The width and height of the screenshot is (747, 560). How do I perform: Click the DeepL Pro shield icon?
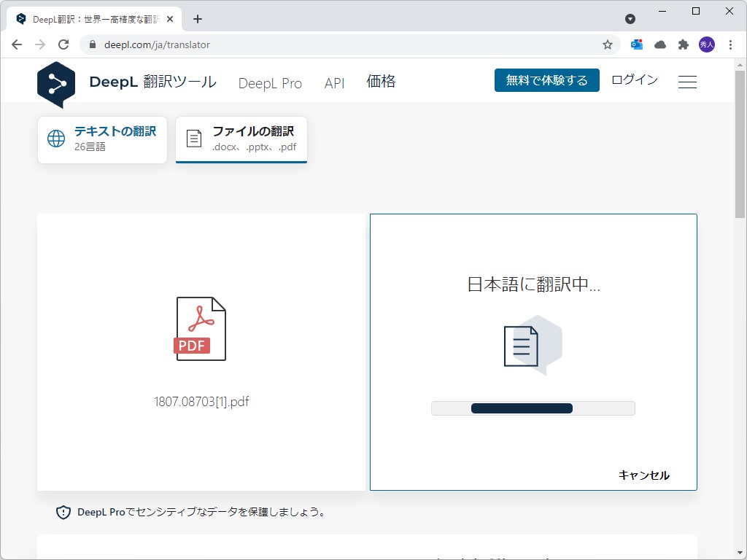(x=63, y=512)
